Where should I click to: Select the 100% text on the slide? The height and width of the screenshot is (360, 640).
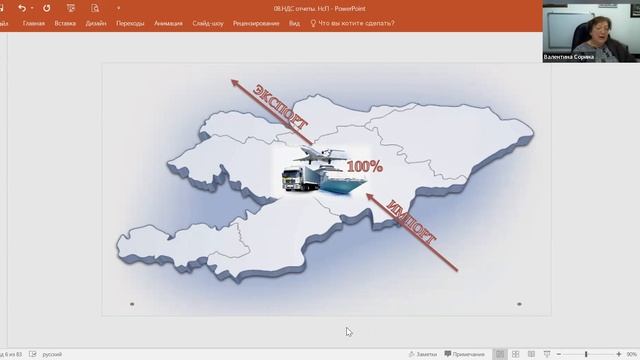364,166
